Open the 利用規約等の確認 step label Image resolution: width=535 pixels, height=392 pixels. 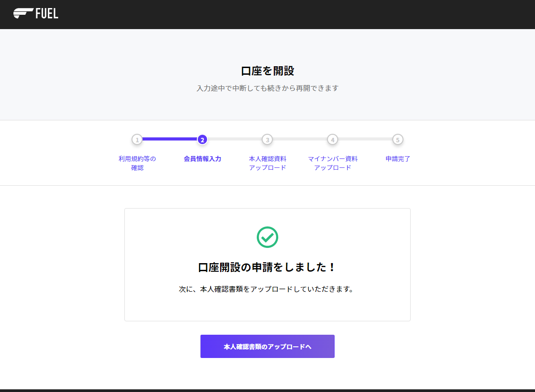[x=137, y=163]
